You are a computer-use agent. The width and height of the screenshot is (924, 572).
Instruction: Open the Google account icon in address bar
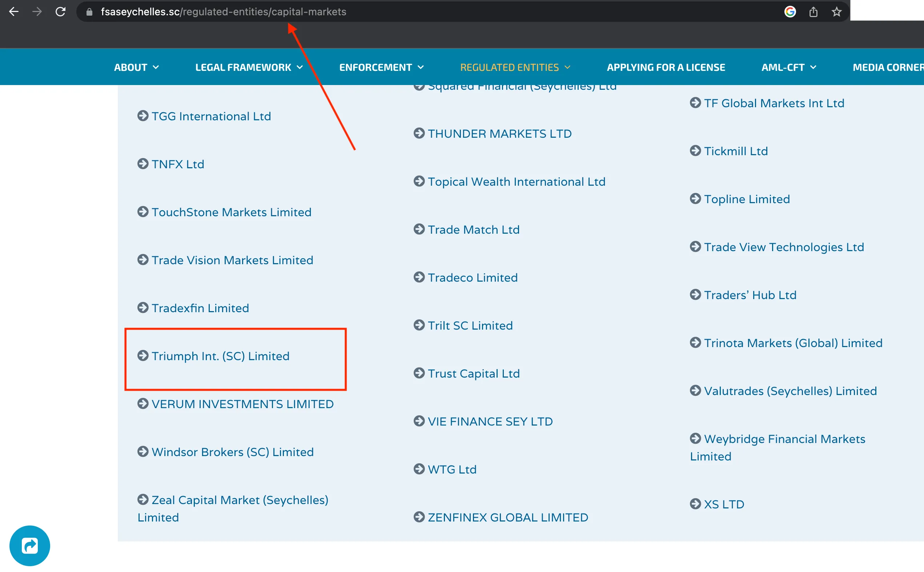pyautogui.click(x=790, y=12)
